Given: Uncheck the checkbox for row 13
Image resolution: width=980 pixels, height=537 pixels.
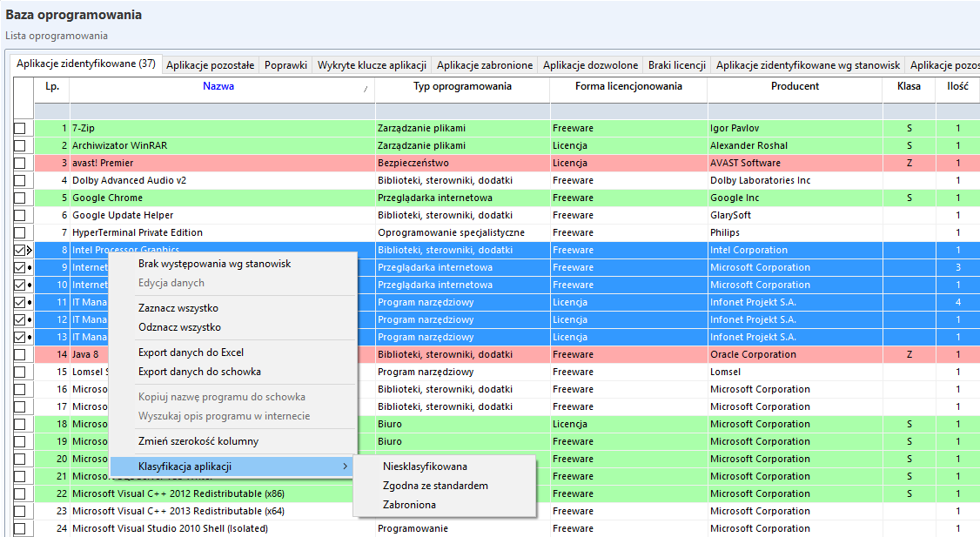Looking at the screenshot, I should [20, 337].
